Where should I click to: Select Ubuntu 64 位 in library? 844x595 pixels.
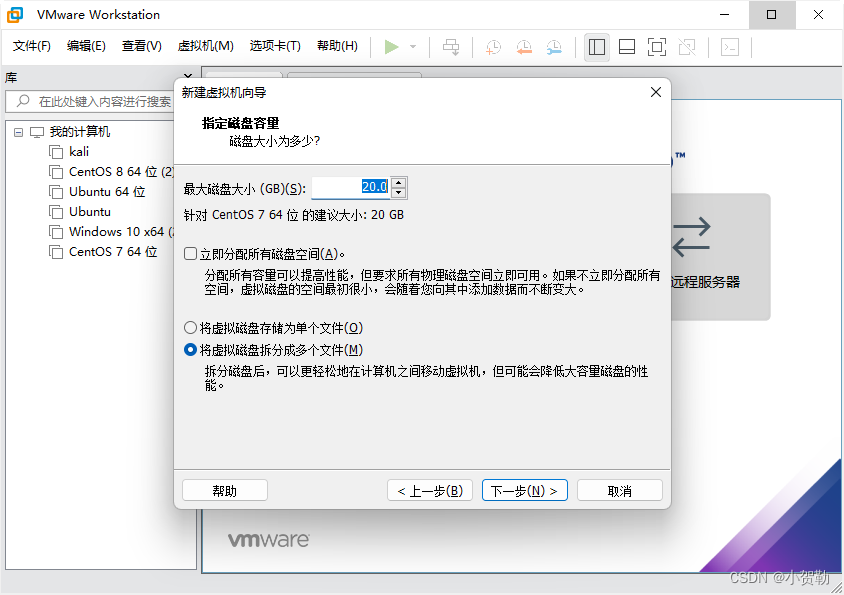[x=107, y=192]
